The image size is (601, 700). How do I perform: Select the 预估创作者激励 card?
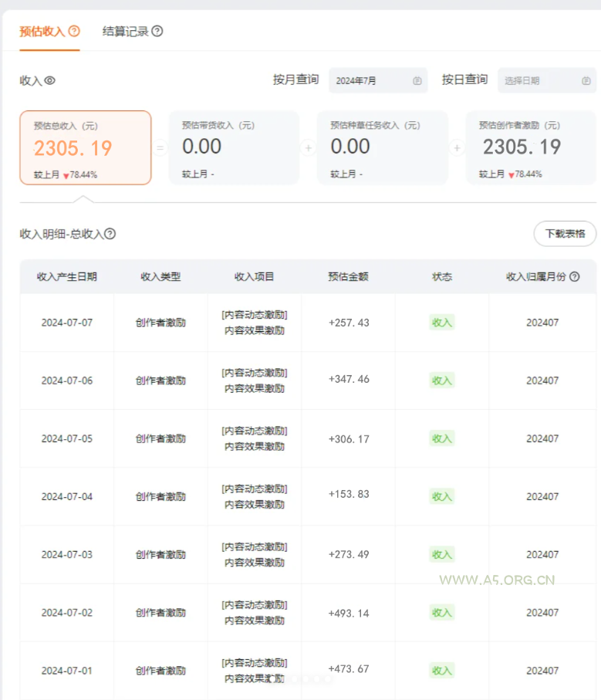pyautogui.click(x=531, y=148)
